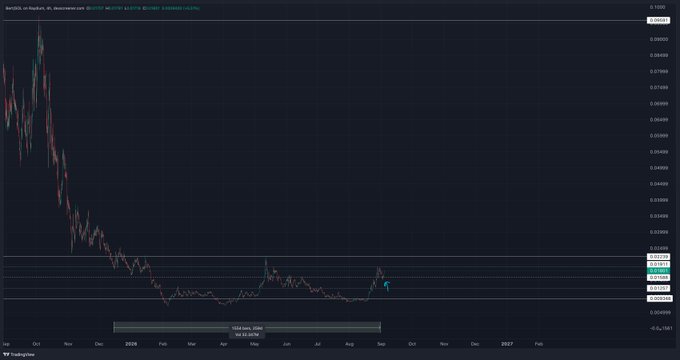Image resolution: width=680 pixels, height=360 pixels.
Task: Select the date range measurement bar near time axis
Action: point(247,327)
